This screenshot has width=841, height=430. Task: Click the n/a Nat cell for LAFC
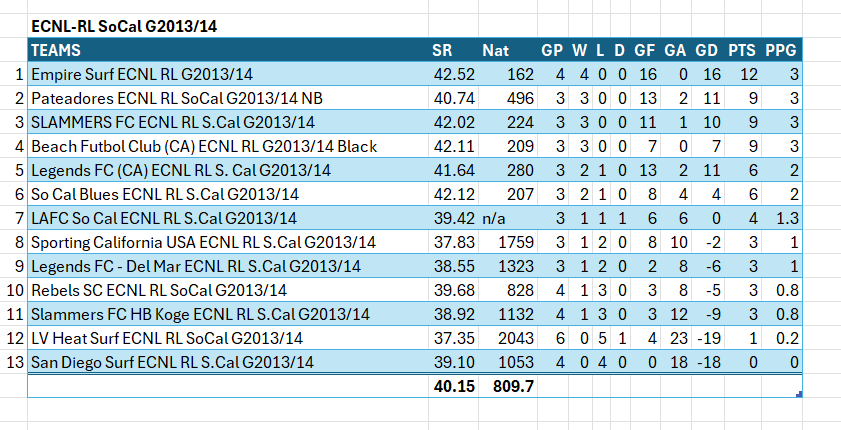point(507,218)
